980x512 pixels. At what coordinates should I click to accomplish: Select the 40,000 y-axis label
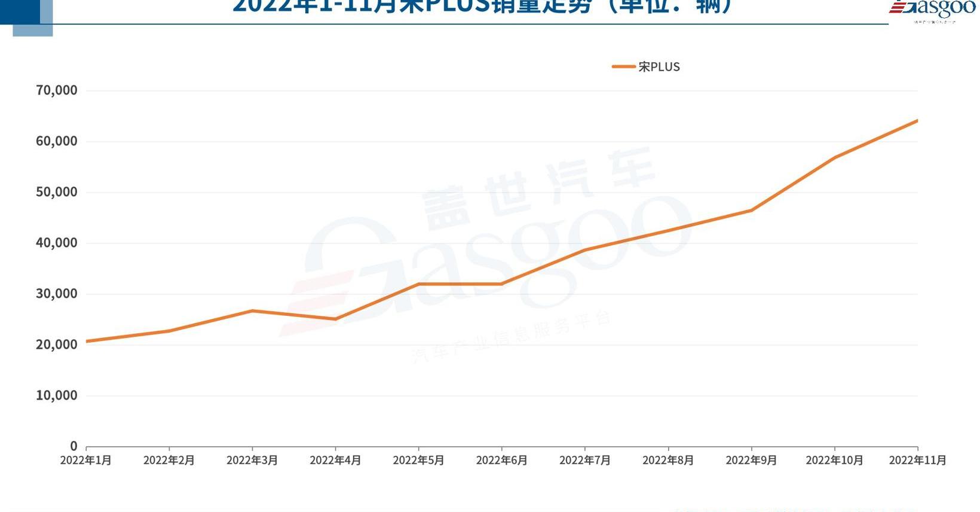pyautogui.click(x=57, y=243)
